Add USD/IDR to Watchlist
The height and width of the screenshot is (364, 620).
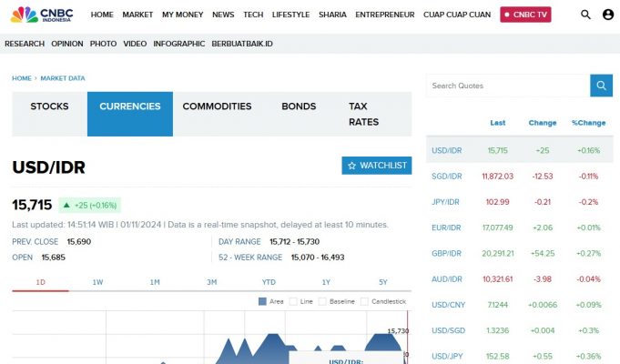tap(377, 166)
